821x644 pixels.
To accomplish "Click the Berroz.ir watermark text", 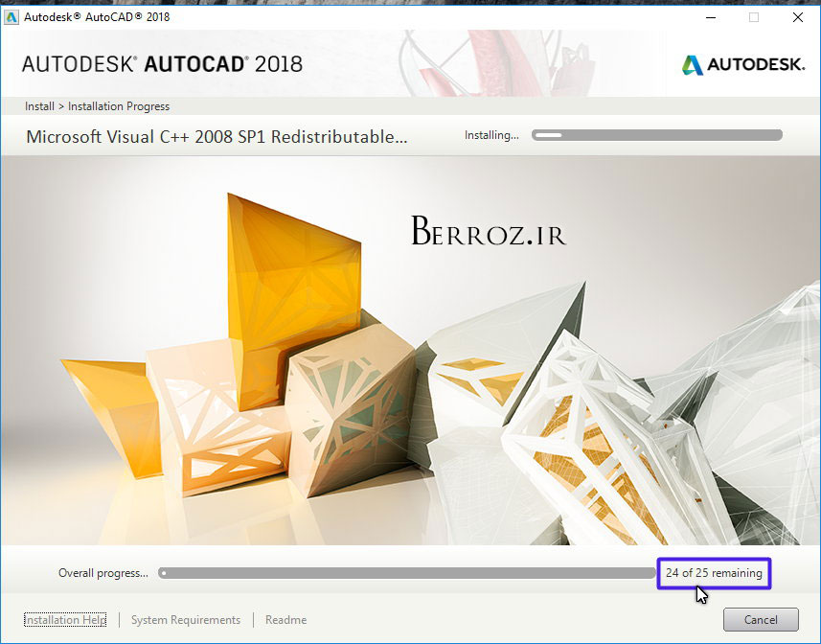I will (x=489, y=232).
